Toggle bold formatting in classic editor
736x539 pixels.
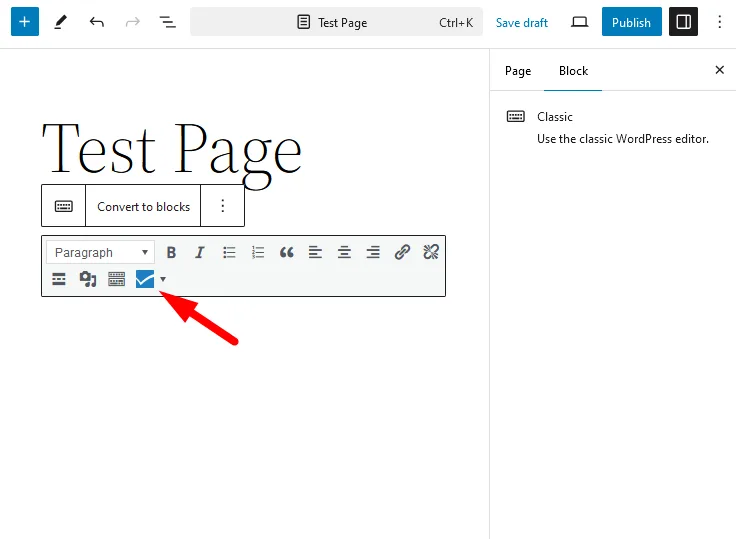[171, 253]
